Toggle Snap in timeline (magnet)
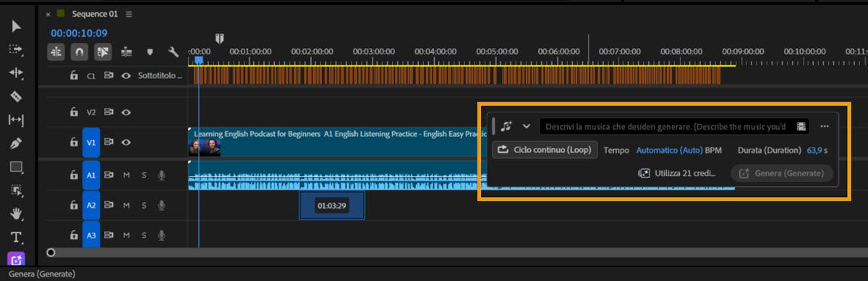The width and height of the screenshot is (868, 281). pyautogui.click(x=80, y=52)
